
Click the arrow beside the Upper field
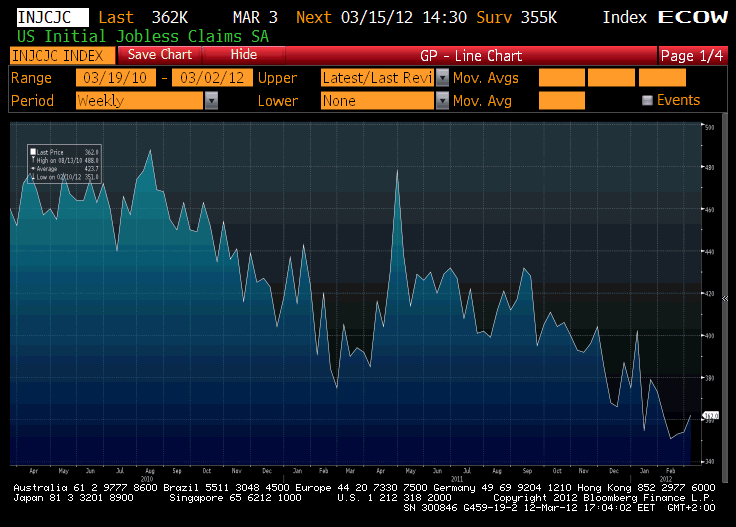(x=442, y=77)
